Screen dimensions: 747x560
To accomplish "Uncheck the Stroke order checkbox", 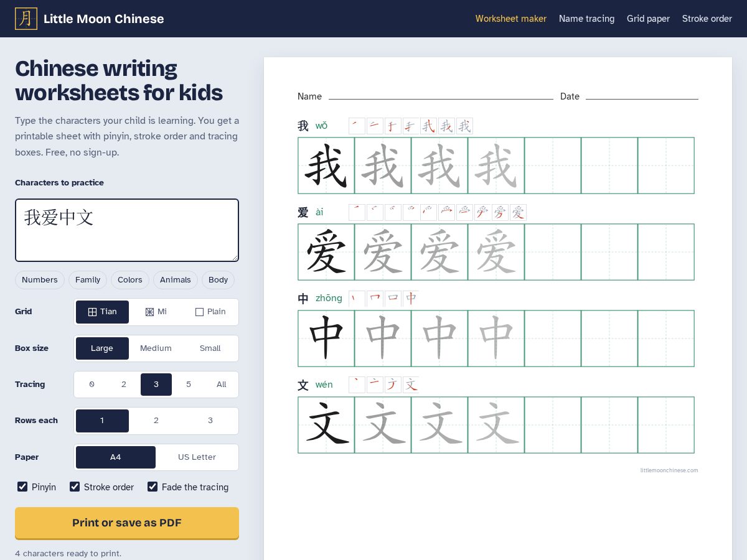I will tap(75, 487).
